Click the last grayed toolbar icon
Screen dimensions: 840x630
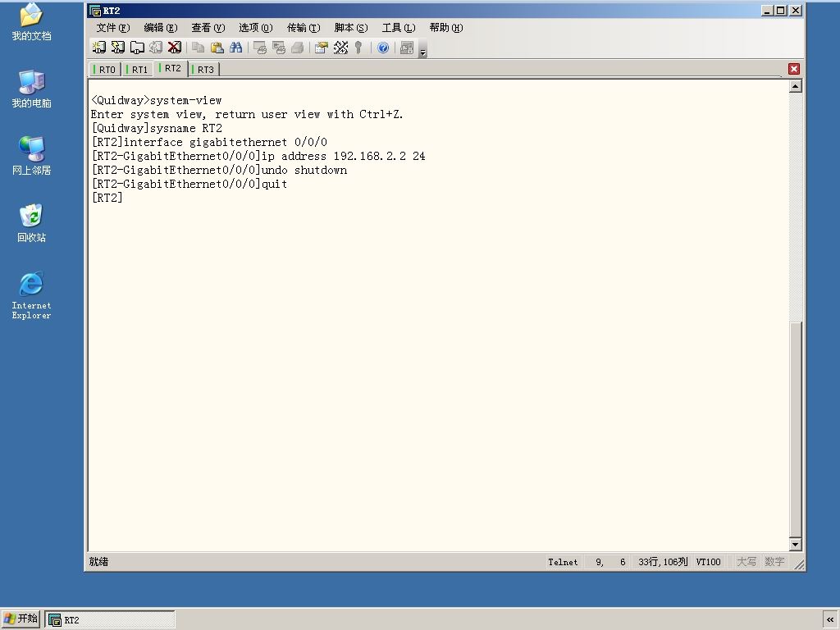point(407,48)
